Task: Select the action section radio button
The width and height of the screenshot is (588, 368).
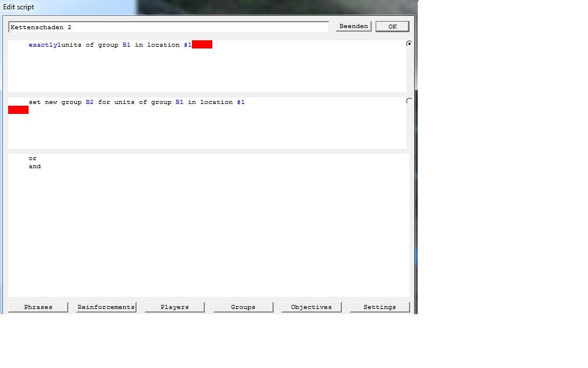Action: click(409, 101)
